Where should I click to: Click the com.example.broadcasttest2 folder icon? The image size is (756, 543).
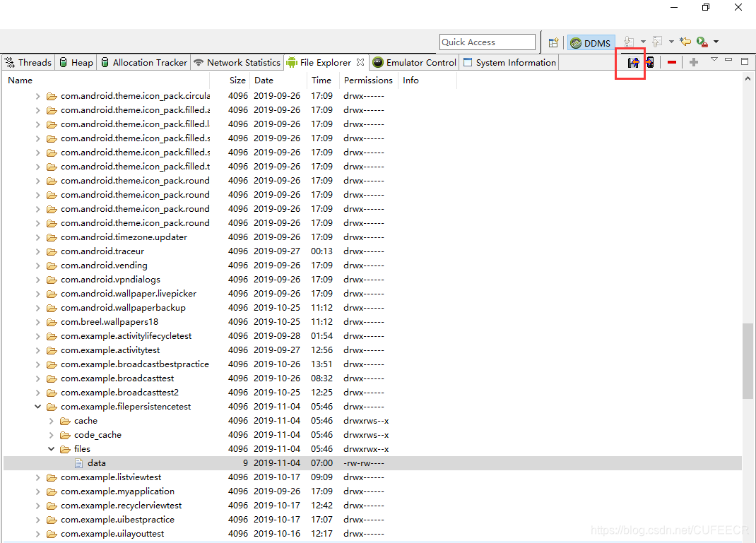pyautogui.click(x=52, y=393)
